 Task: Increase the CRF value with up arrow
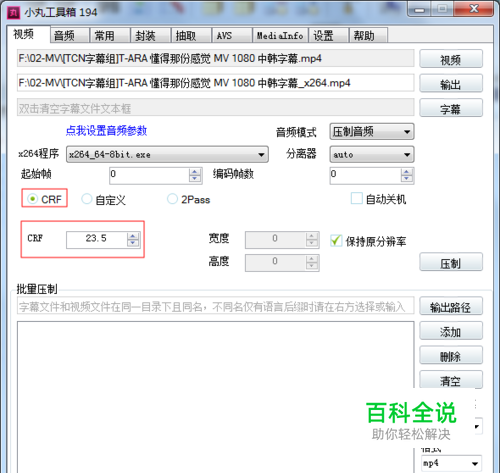click(x=133, y=236)
